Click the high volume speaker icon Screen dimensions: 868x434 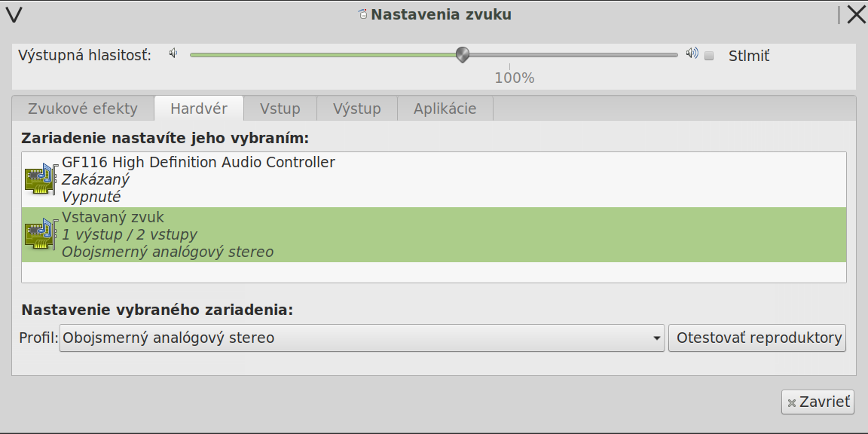692,53
